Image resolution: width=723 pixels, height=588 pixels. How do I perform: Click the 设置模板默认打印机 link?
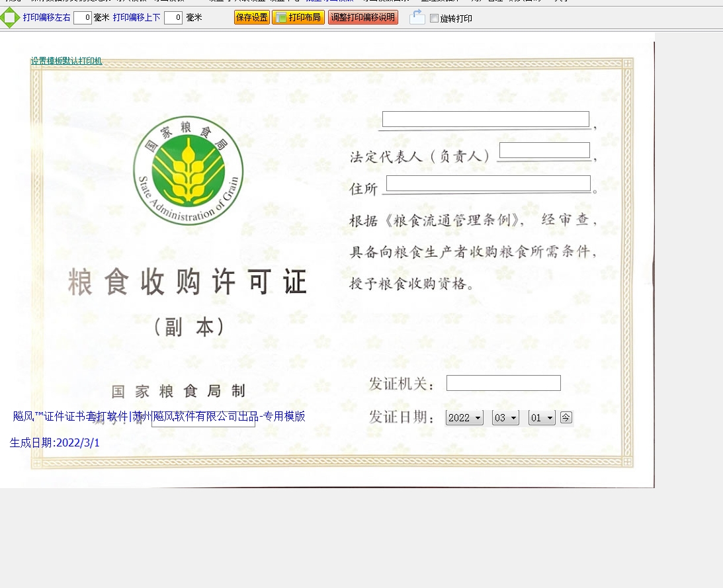coord(66,61)
